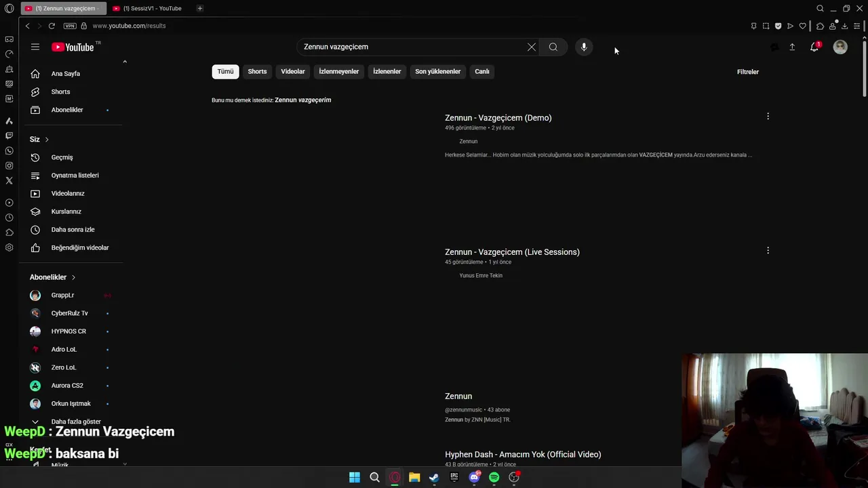Open Hyphen Dash - Amacım Yok video
The height and width of the screenshot is (488, 868).
click(x=523, y=455)
